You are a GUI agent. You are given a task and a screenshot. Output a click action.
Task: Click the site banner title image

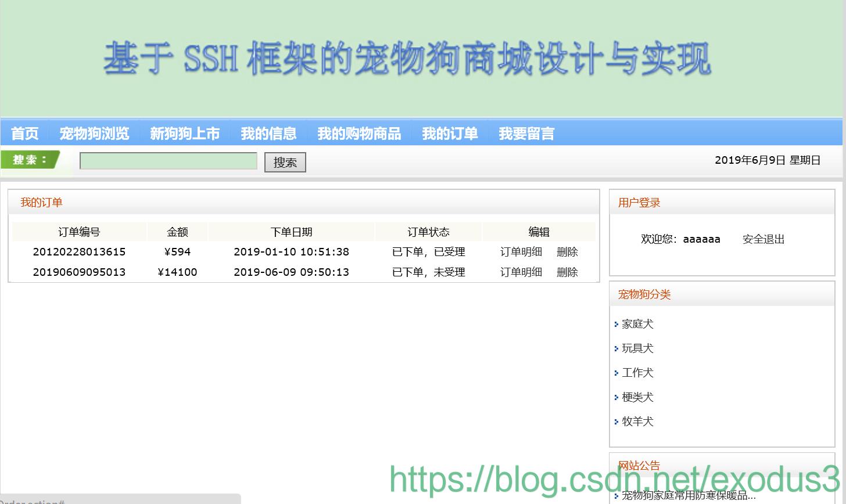[x=407, y=59]
